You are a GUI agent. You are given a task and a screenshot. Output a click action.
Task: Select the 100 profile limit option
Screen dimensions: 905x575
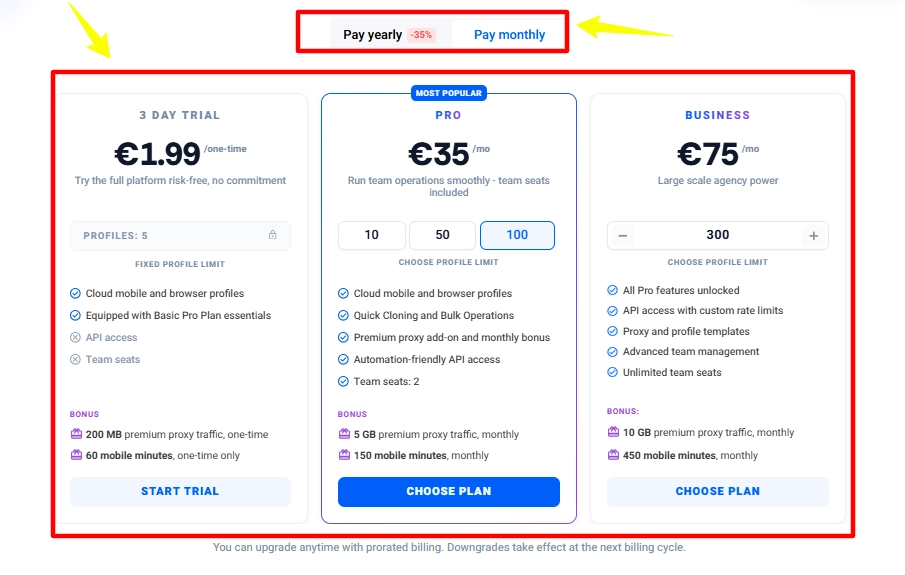[x=517, y=235]
